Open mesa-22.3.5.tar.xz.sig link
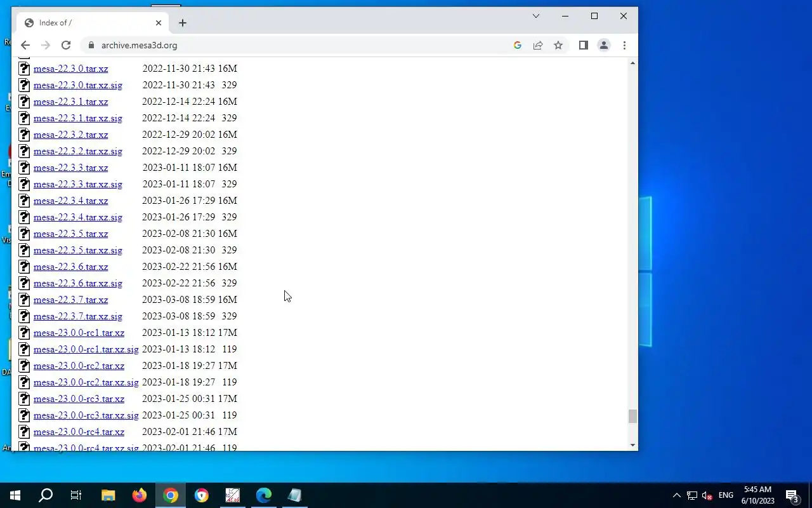Image resolution: width=812 pixels, height=508 pixels. [77, 250]
